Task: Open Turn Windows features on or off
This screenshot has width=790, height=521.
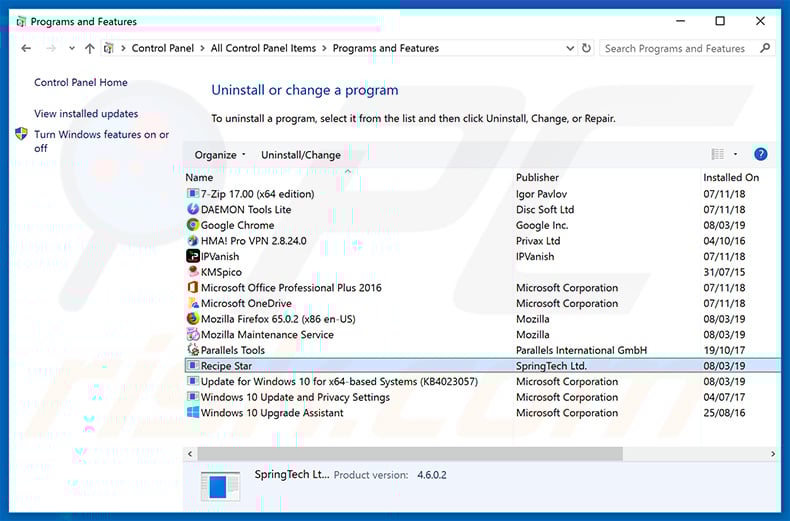Action: click(x=101, y=141)
